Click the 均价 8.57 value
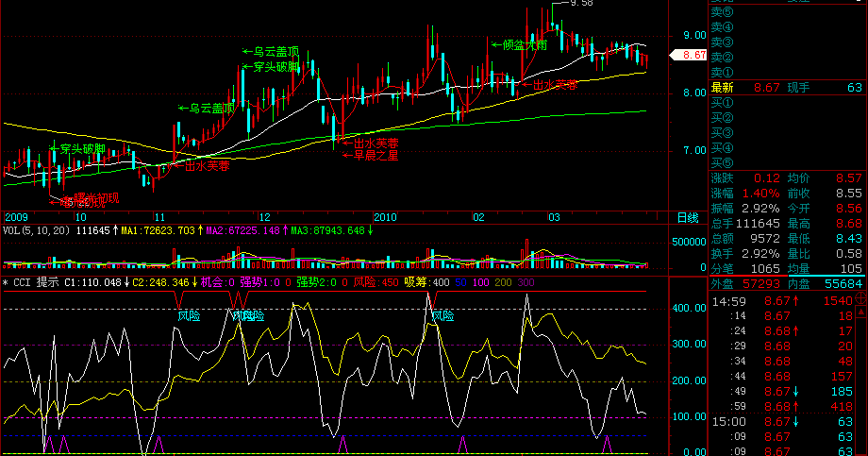Image resolution: width=868 pixels, height=456 pixels. [849, 178]
